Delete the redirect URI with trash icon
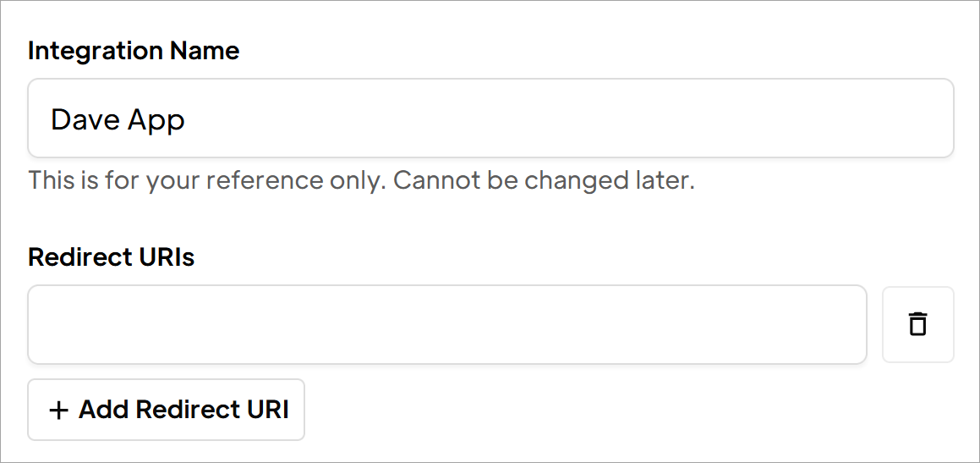Screen dimensions: 980x463 point(917,324)
